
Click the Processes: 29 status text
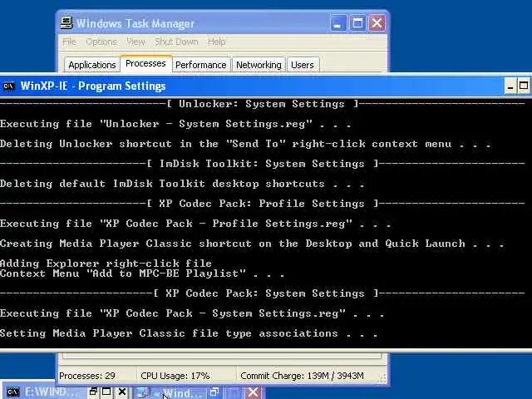point(87,376)
